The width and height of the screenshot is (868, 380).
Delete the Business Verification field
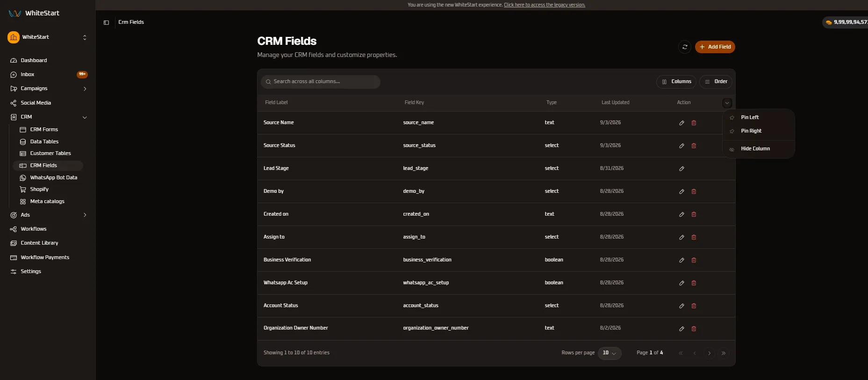coord(694,260)
